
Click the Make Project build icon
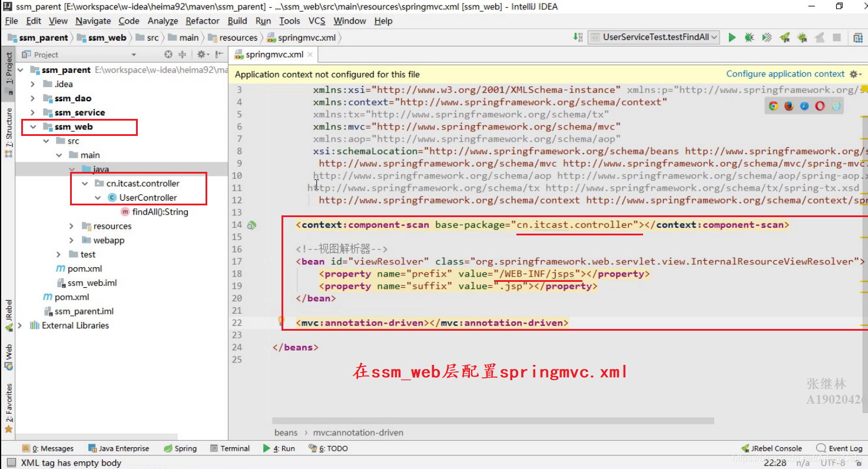click(x=578, y=37)
